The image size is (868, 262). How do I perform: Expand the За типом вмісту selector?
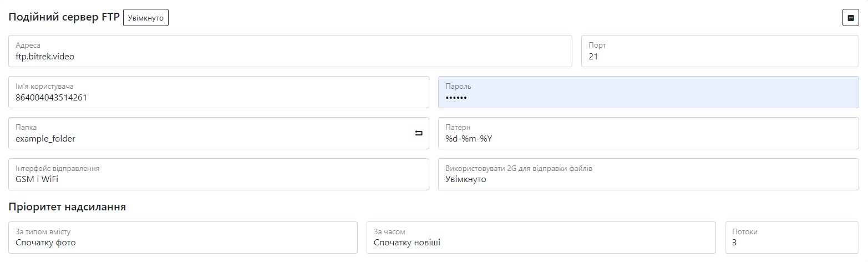[x=182, y=238]
